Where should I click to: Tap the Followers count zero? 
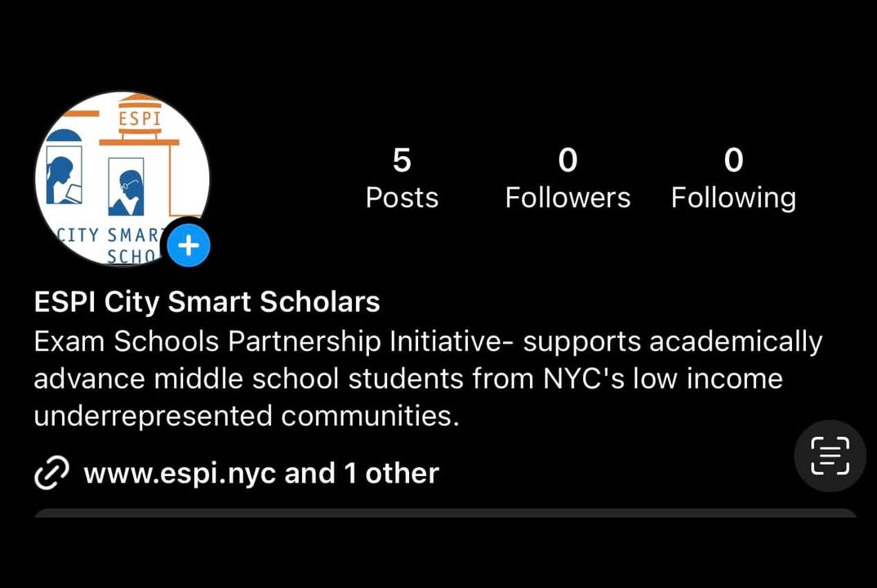568,160
